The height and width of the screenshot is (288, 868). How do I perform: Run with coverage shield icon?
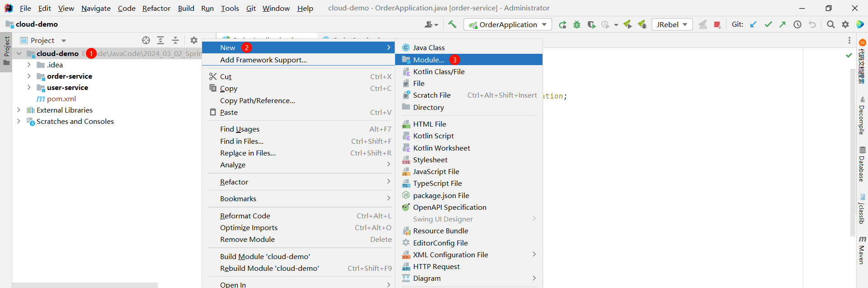click(591, 25)
